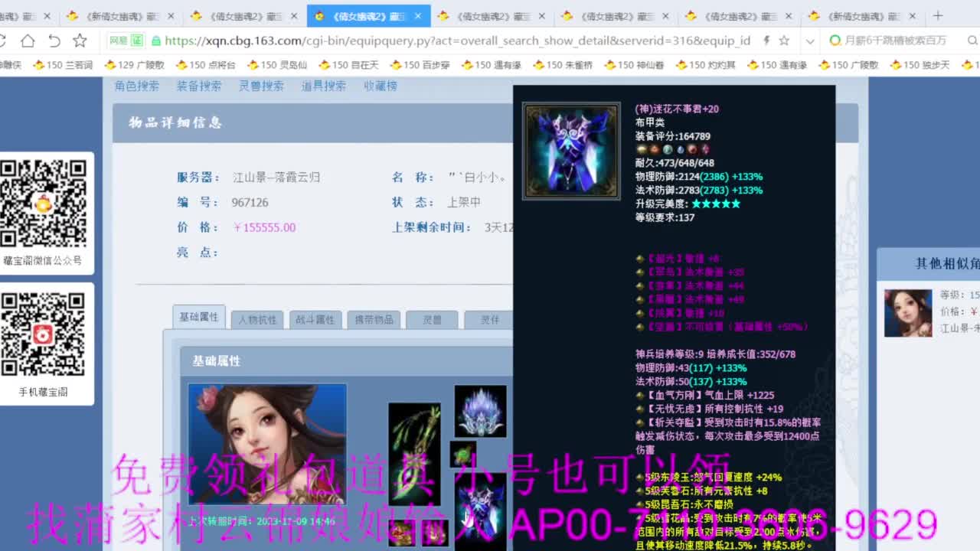Viewport: 980px width, 551px height.
Task: Click the lotus headpiece equipment icon
Action: pos(480,411)
